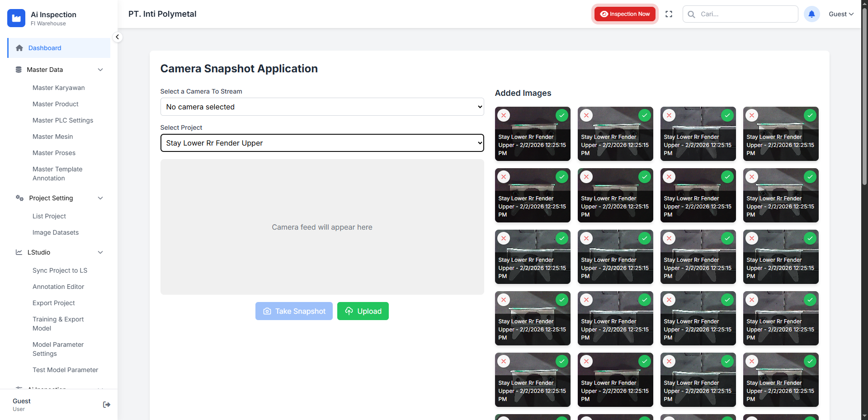Click the Ai Inspection app logo
Image resolution: width=868 pixels, height=420 pixels.
pyautogui.click(x=16, y=18)
